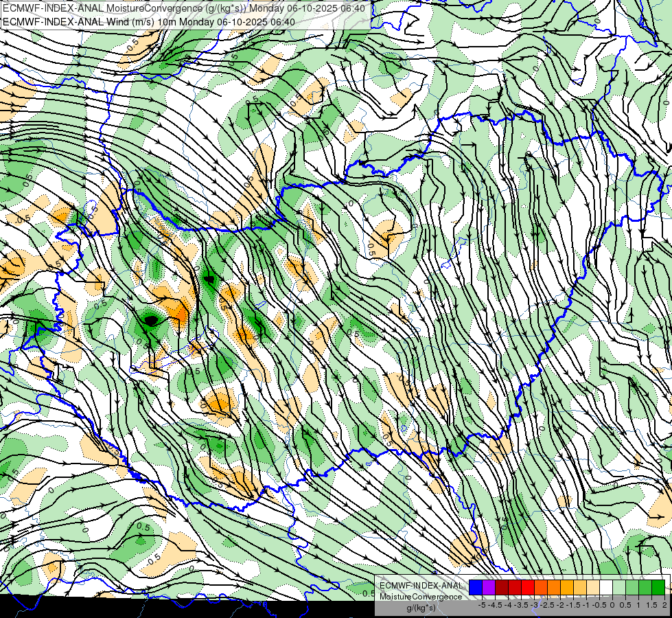
Task: Select the darkest green swatch before 2
Action: point(658,587)
